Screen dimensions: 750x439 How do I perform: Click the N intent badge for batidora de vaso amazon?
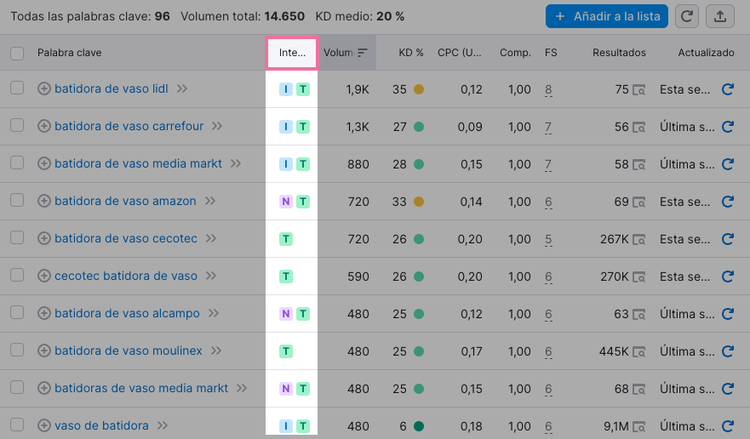coord(286,201)
